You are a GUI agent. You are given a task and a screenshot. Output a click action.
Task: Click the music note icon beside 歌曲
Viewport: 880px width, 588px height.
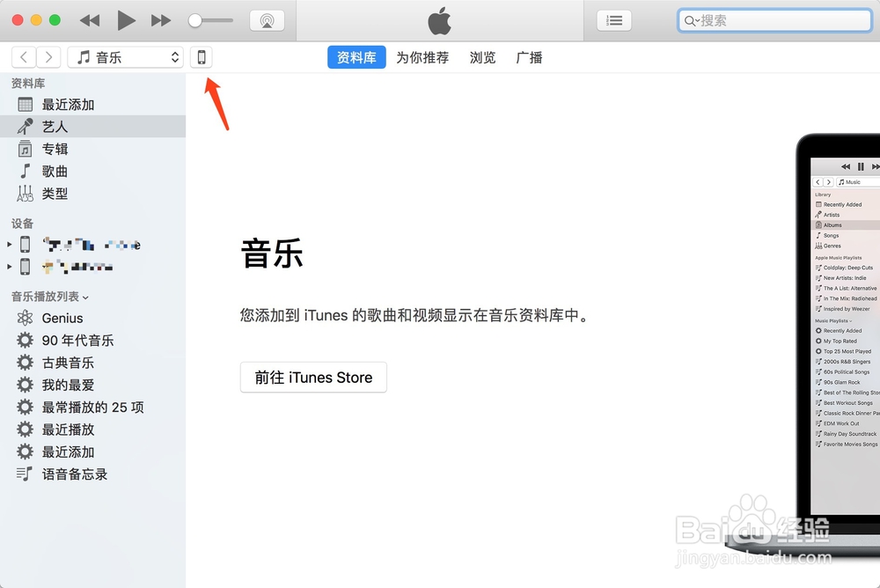pyautogui.click(x=26, y=171)
